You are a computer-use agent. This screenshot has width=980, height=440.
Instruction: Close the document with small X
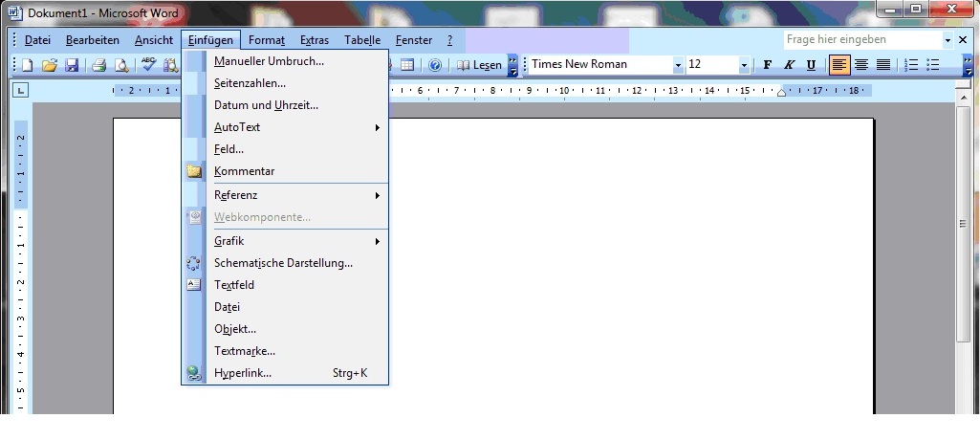[963, 40]
